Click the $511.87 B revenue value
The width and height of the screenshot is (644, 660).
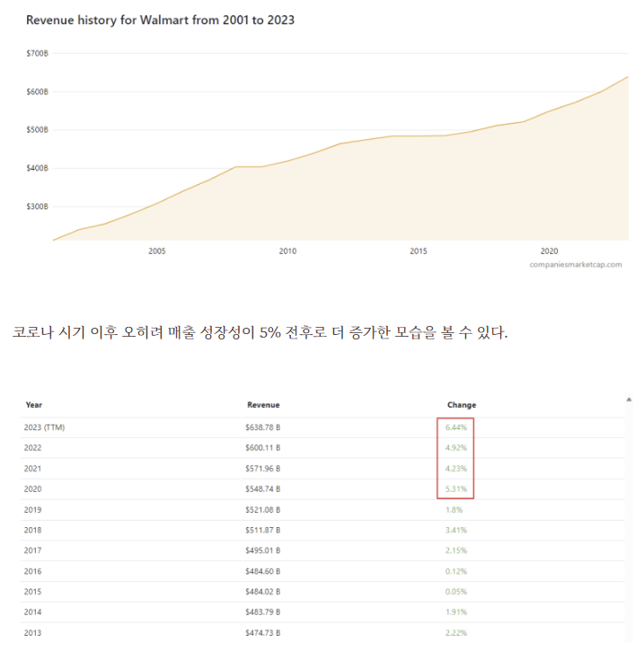click(x=263, y=530)
